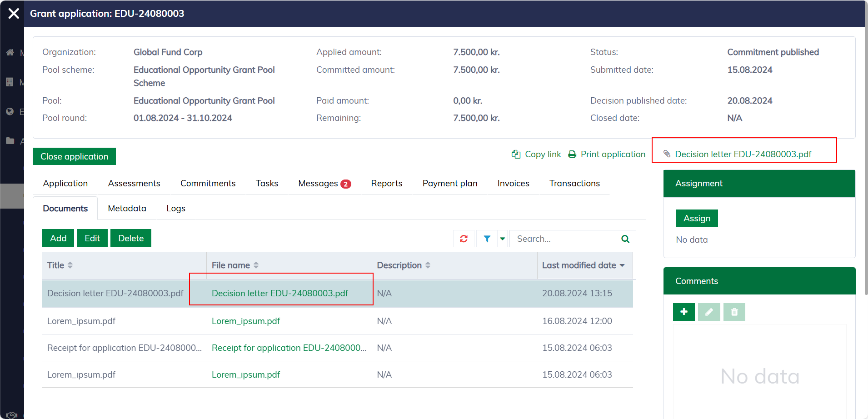868x419 pixels.
Task: Open the Payment plan tab
Action: coord(449,184)
